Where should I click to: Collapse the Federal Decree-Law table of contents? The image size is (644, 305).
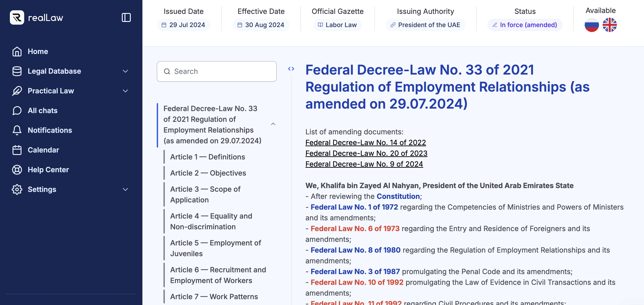click(273, 124)
